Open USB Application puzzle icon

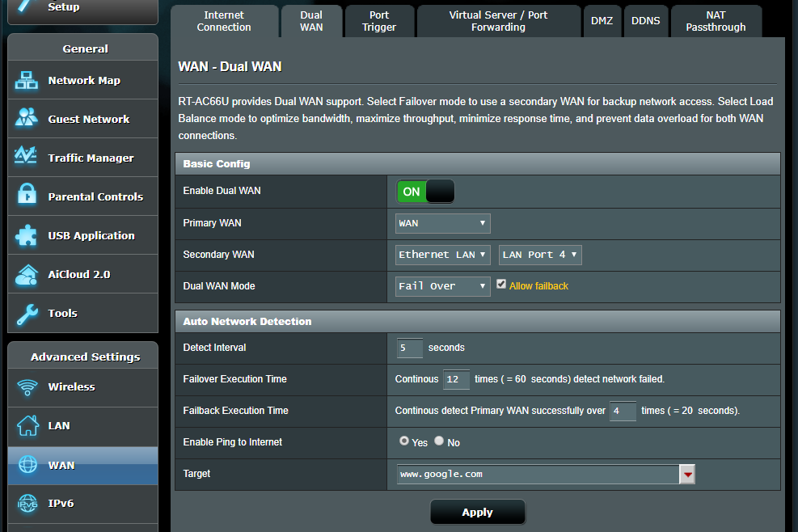(x=27, y=235)
